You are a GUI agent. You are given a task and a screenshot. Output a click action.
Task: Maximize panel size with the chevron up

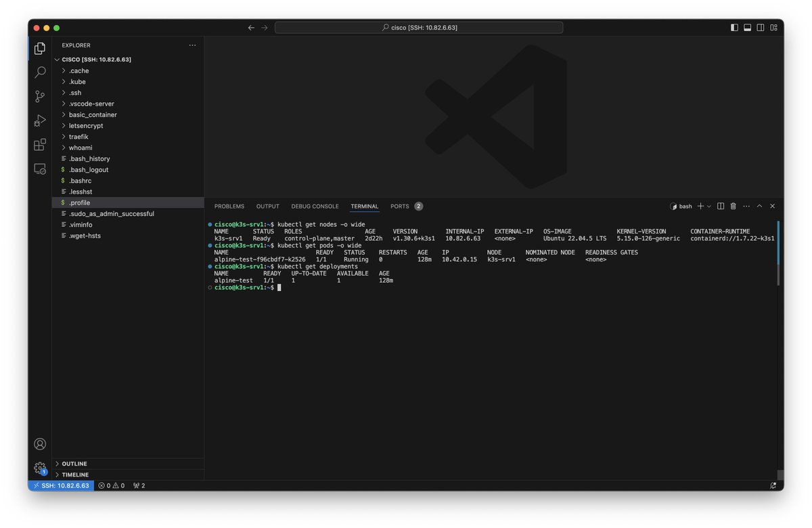(x=759, y=206)
